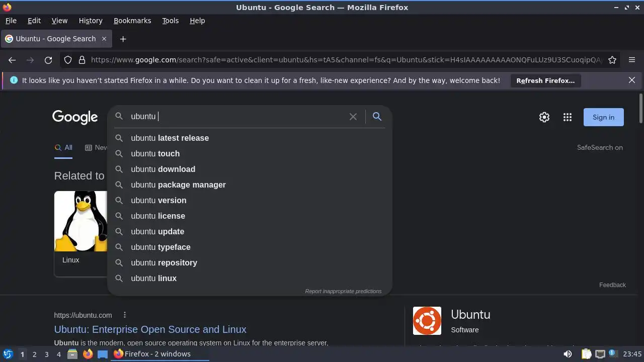Choose suggestion ubuntu license

249,216
